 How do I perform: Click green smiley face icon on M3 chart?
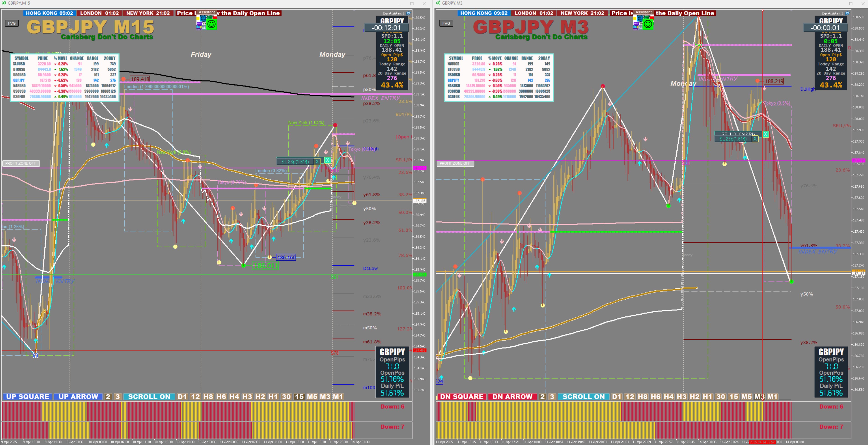[x=648, y=24]
